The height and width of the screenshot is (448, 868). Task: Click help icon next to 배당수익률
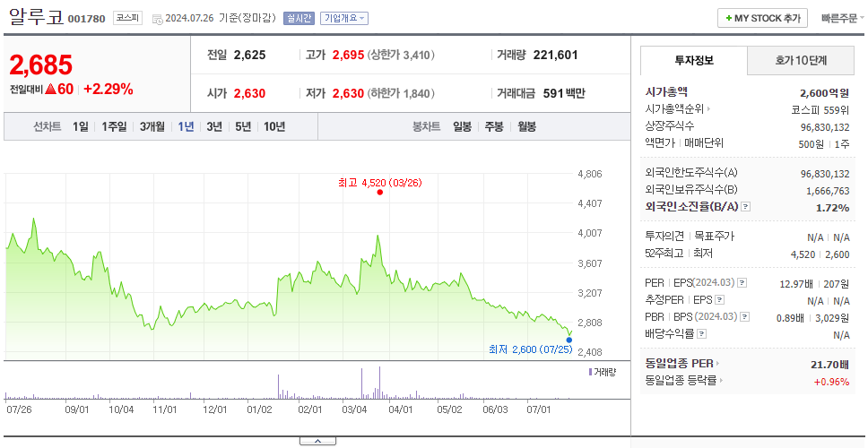point(701,334)
